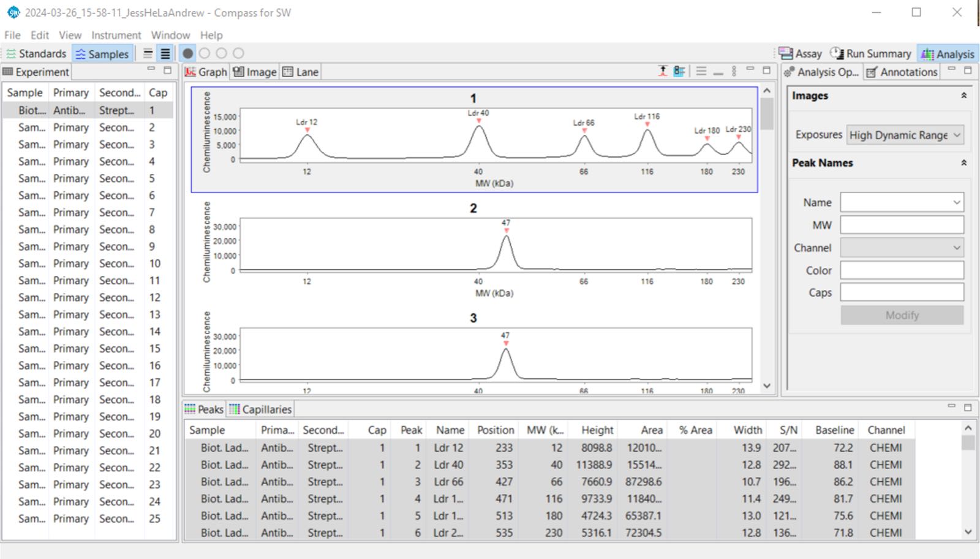980x559 pixels.
Task: Switch to Standards view
Action: point(36,54)
